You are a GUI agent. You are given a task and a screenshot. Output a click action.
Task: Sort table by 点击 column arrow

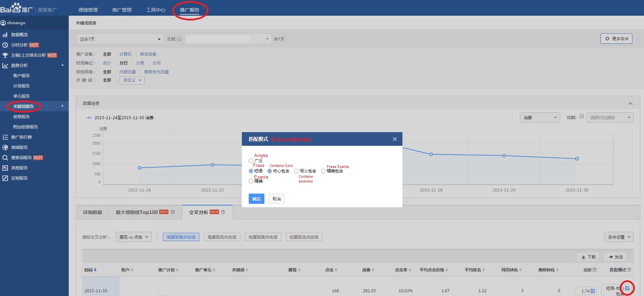[336, 270]
